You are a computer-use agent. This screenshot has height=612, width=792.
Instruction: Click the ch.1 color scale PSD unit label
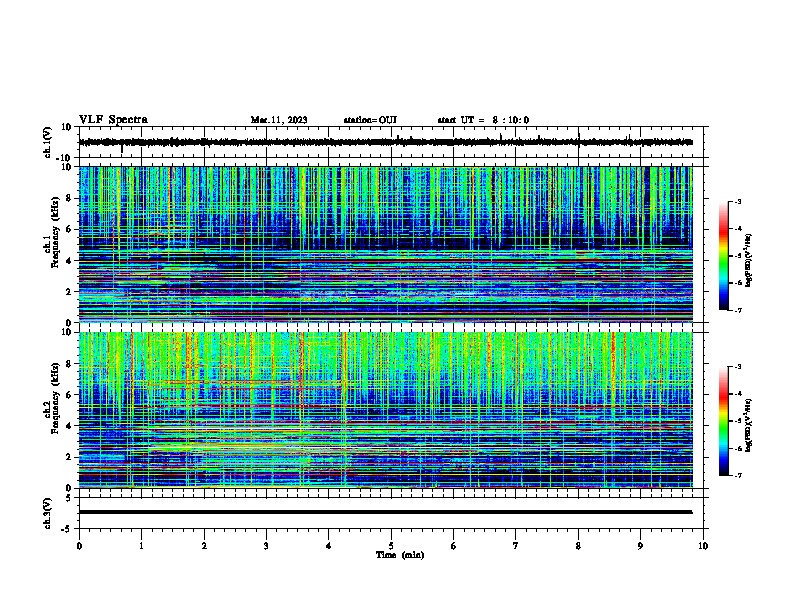pos(748,261)
